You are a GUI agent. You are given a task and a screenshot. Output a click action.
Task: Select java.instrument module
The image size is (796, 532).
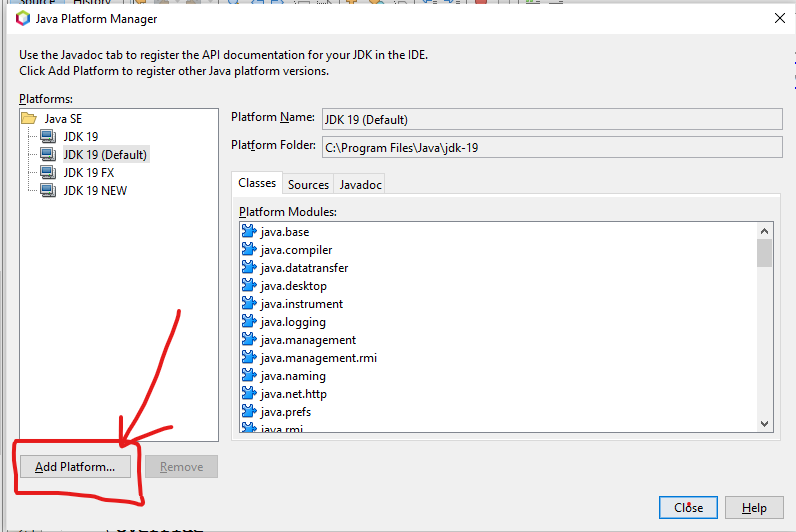click(x=302, y=304)
